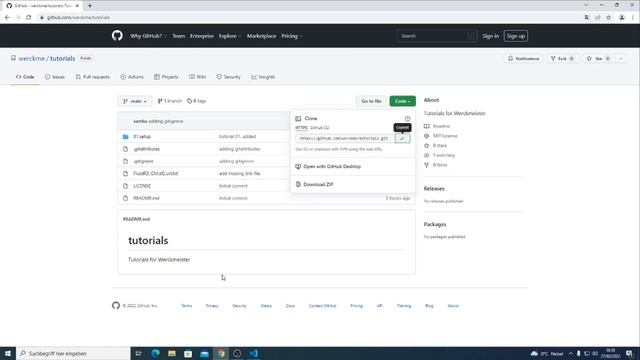Open Microsoft Edge from taskbar

[x=156, y=353]
